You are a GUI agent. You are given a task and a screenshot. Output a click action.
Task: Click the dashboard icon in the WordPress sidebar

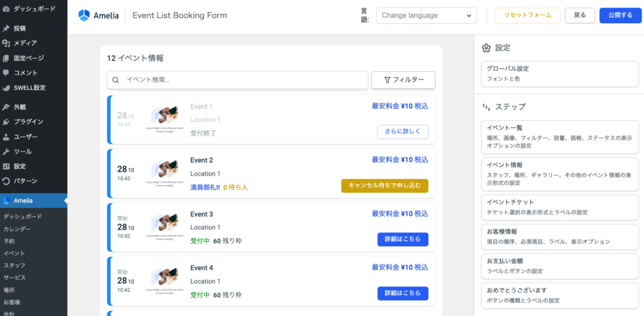click(x=6, y=9)
